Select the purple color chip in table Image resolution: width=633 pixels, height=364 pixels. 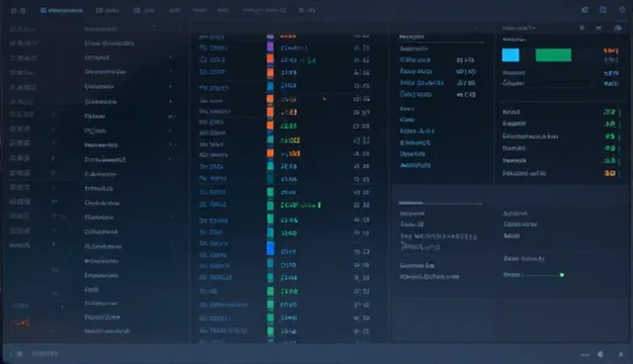[x=270, y=46]
